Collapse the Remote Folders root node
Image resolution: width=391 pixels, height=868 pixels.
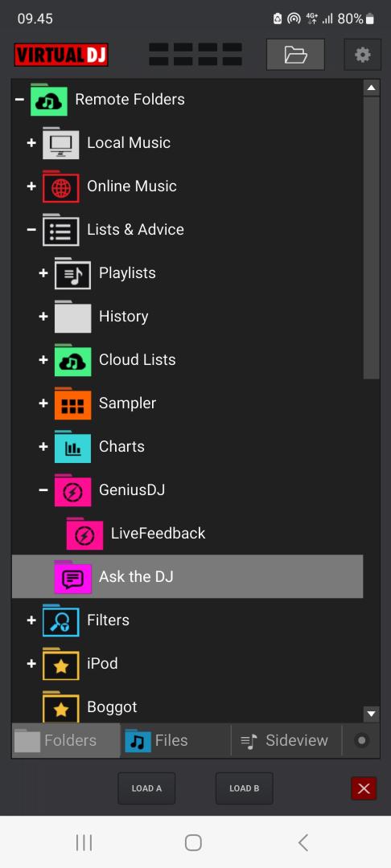pos(19,100)
